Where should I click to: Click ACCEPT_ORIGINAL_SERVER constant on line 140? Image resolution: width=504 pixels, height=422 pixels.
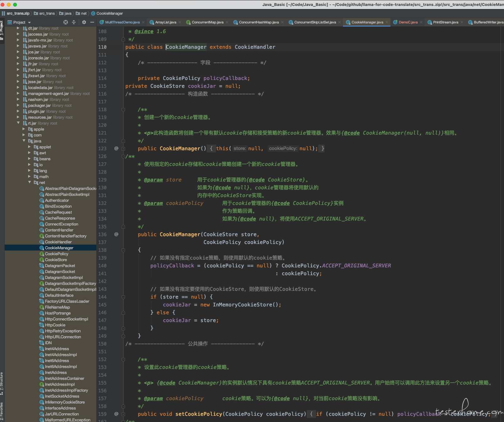[x=356, y=266]
